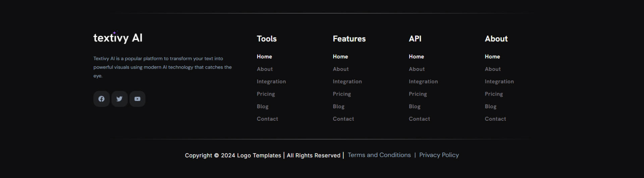Image resolution: width=644 pixels, height=178 pixels.
Task: Open Integration under Tools column
Action: point(271,81)
